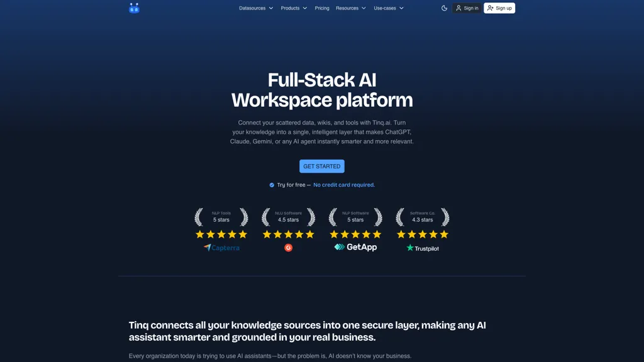The height and width of the screenshot is (362, 644).
Task: Click the Trustpilot logo
Action: point(423,248)
